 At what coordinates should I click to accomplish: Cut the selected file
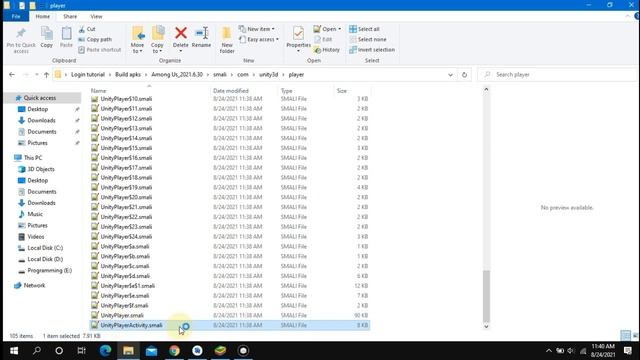click(x=87, y=29)
